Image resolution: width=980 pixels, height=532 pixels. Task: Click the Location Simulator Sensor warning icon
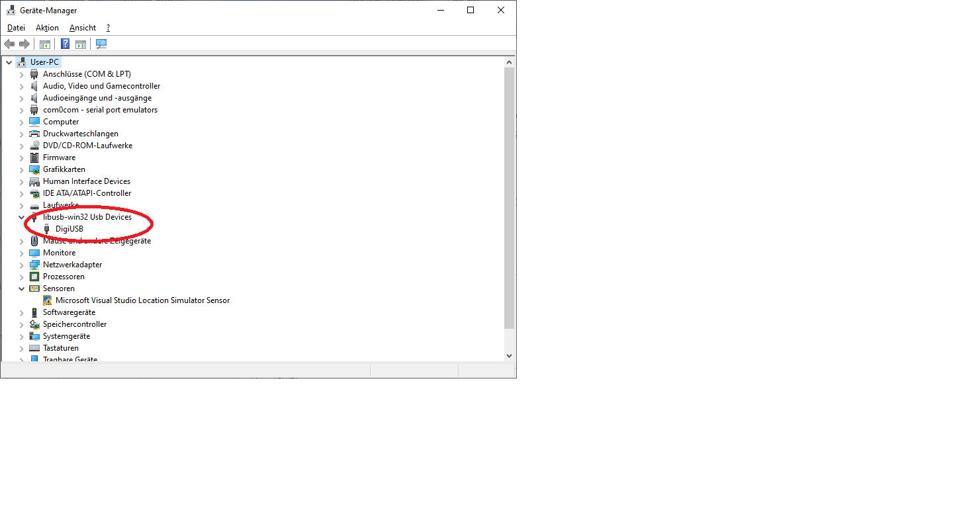point(47,300)
